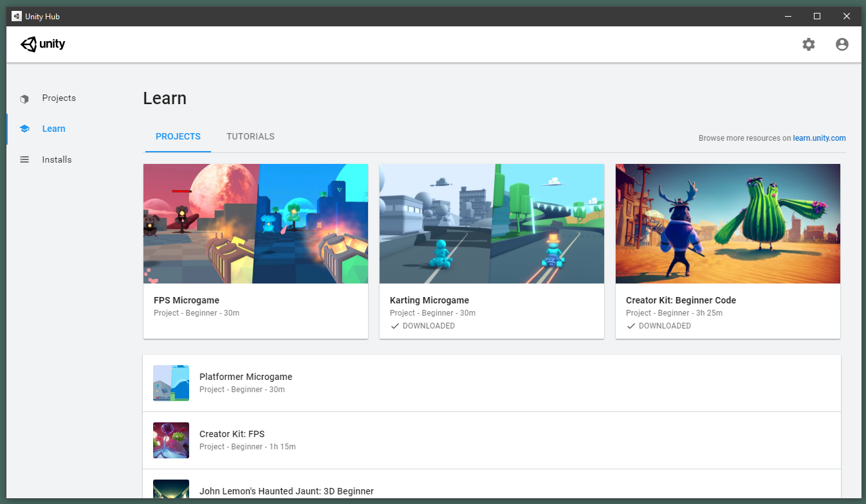
Task: Open the account profile icon
Action: [x=842, y=44]
